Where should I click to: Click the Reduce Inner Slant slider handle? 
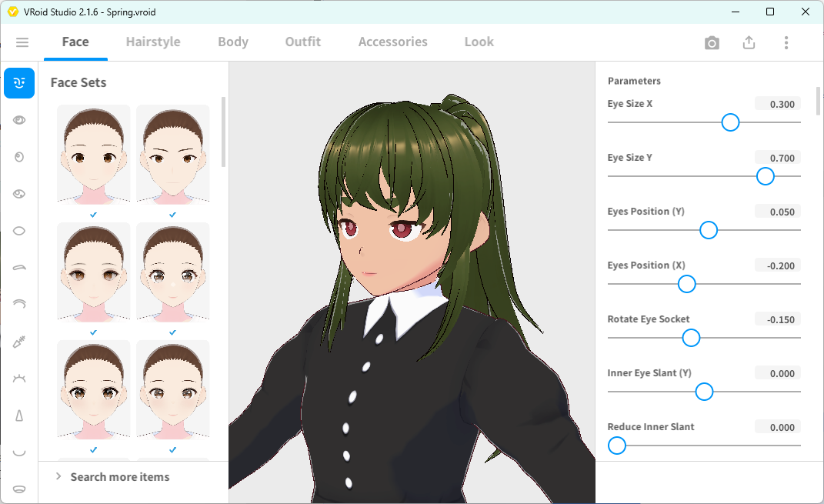pos(617,446)
